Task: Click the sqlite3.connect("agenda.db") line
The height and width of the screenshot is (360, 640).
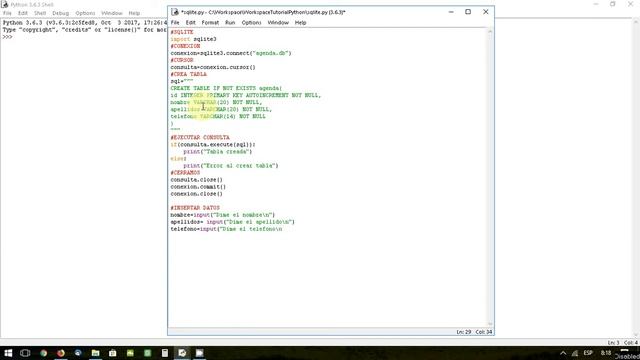Action: coord(231,53)
